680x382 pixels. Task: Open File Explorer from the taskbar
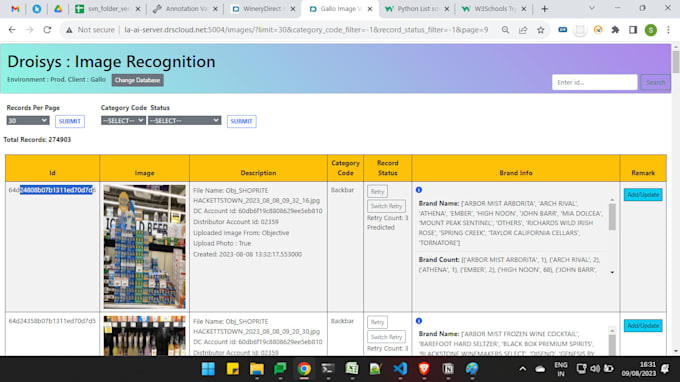257,369
